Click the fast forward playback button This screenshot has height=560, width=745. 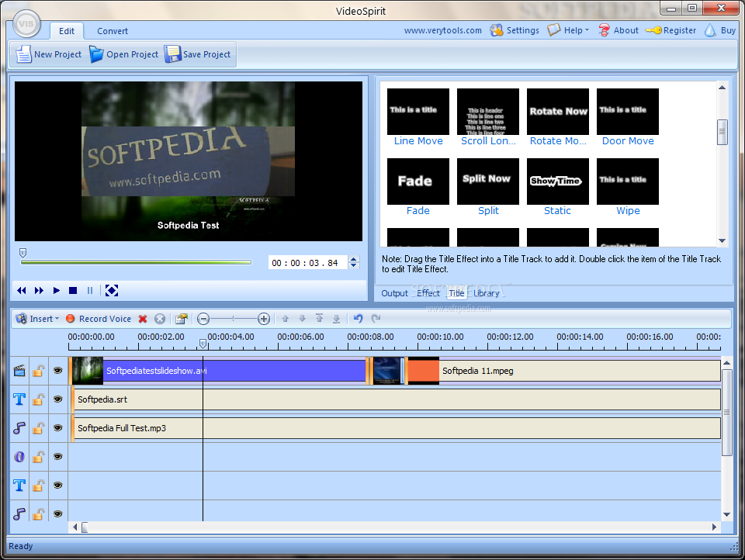(x=39, y=290)
